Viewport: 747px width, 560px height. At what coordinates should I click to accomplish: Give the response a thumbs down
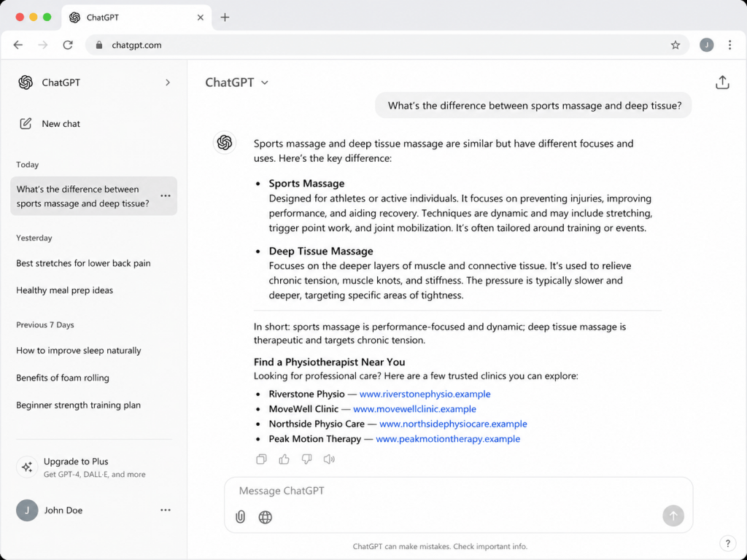click(307, 459)
